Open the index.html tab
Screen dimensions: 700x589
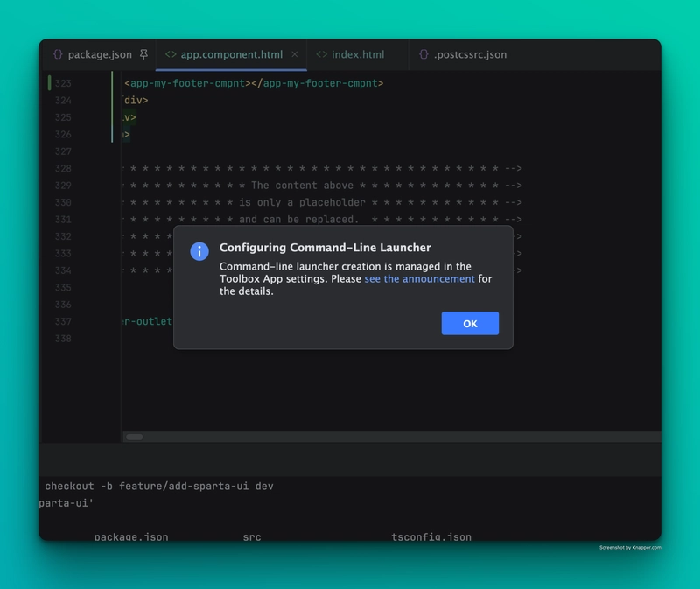(358, 54)
